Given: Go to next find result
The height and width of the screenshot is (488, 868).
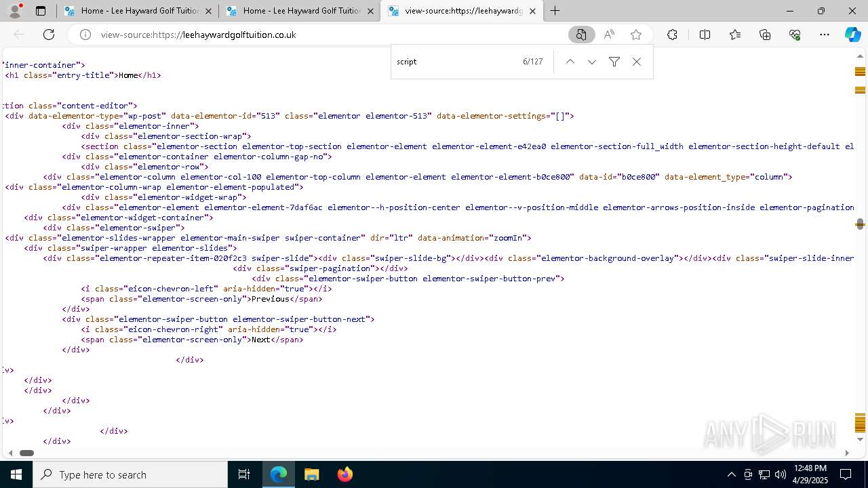Looking at the screenshot, I should pyautogui.click(x=592, y=62).
